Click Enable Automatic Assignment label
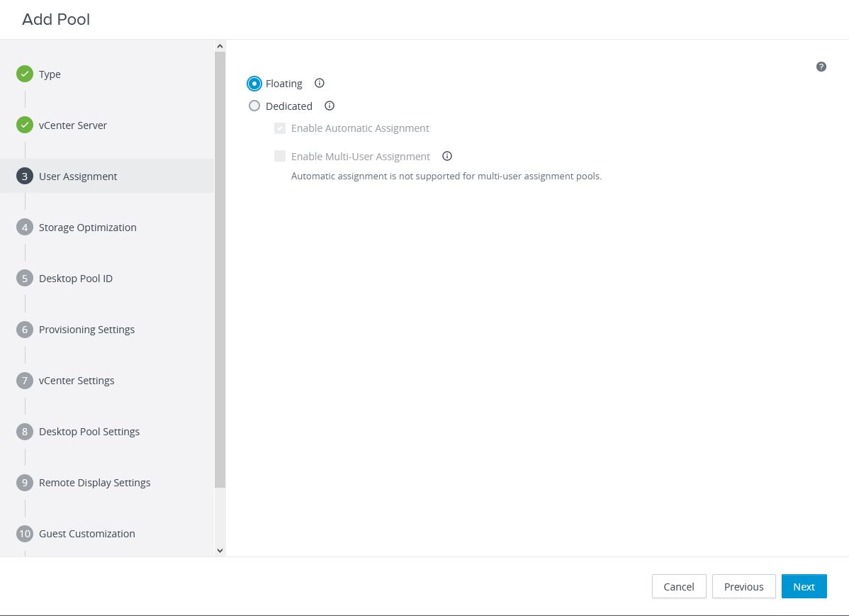Viewport: 849px width, 616px height. click(x=360, y=128)
